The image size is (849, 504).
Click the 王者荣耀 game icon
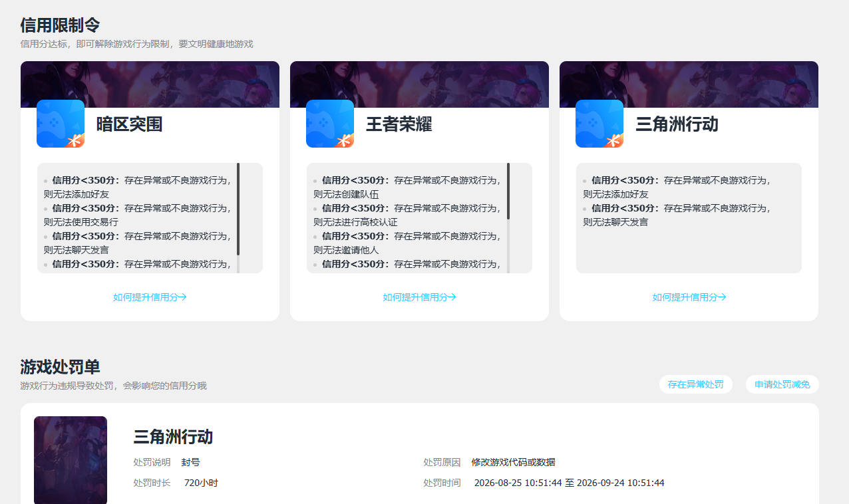tap(330, 124)
